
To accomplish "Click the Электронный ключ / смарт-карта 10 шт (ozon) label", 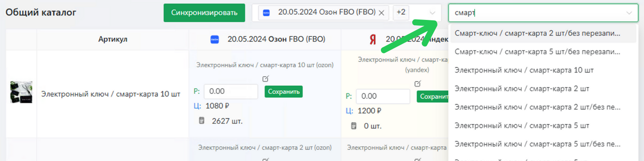I will (x=265, y=65).
